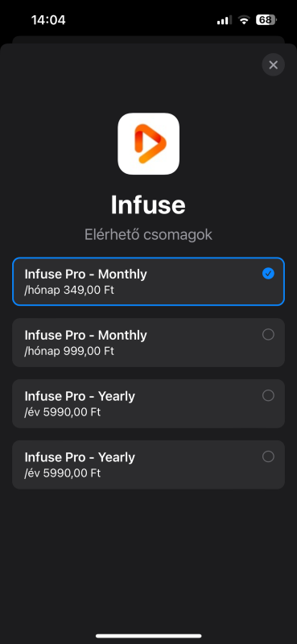Tap the /hónap 999,00 Ft price text

[x=69, y=351]
